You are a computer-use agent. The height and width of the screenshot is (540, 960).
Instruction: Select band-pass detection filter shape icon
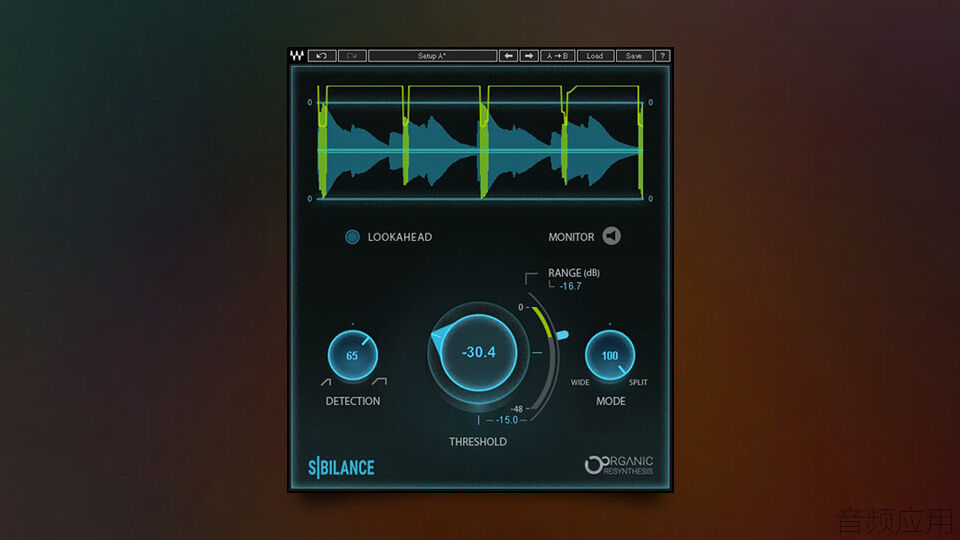tap(380, 381)
